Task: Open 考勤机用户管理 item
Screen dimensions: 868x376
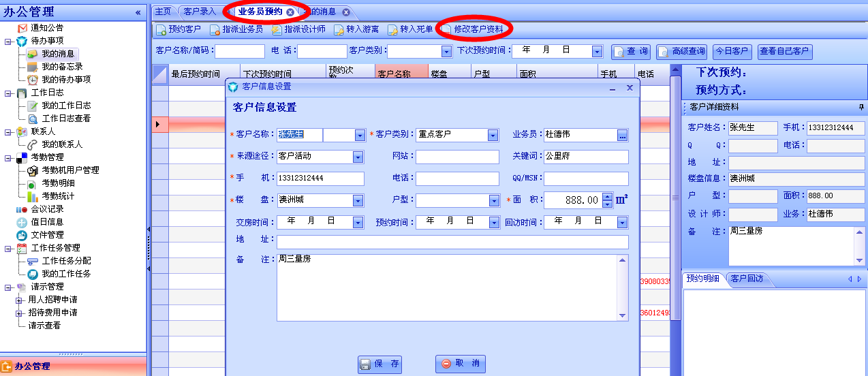Action: pos(70,170)
